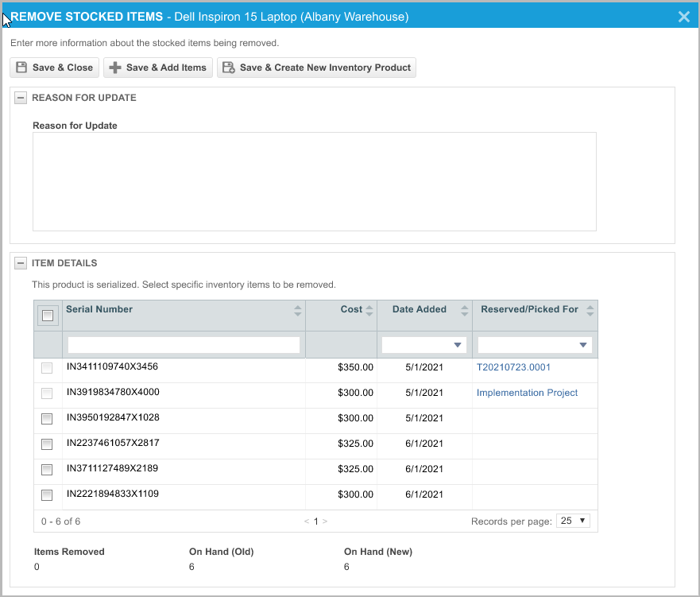This screenshot has width=700, height=597.
Task: Click Save & Add Items button
Action: 158,68
